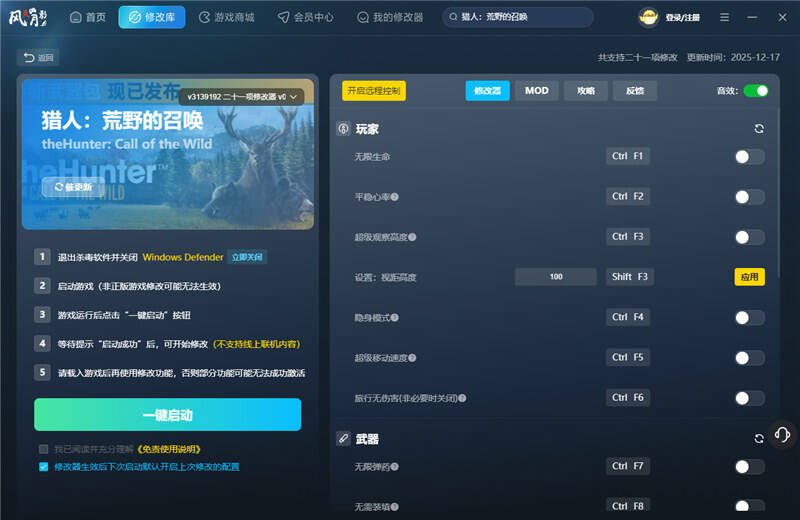Click 应用 to apply 视距高度 setting
The height and width of the screenshot is (520, 800).
click(x=749, y=277)
